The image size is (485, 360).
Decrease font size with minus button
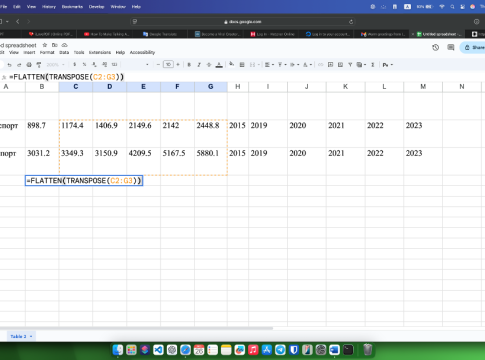pos(158,65)
